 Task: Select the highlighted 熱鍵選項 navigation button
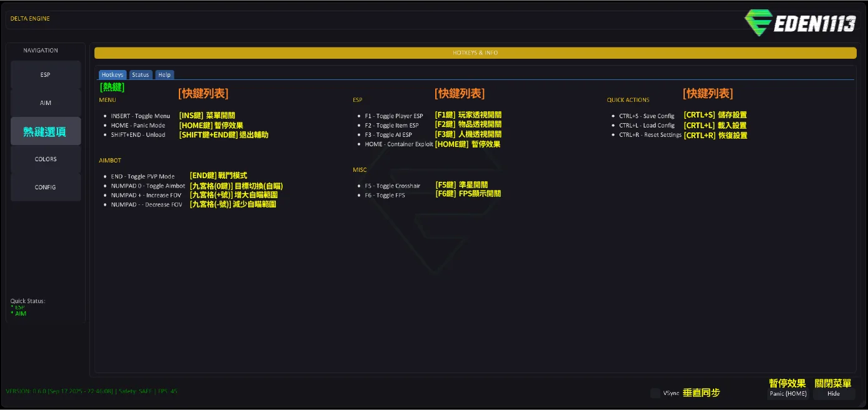(46, 131)
